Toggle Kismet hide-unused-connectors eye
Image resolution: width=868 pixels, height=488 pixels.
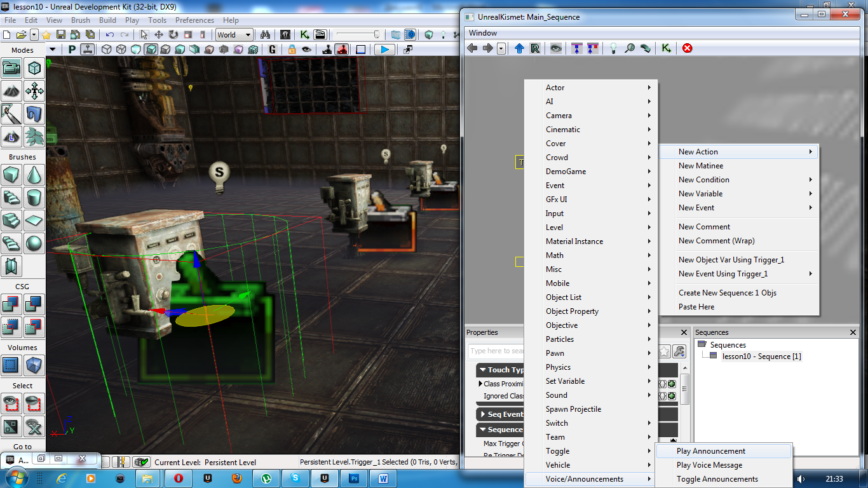click(556, 48)
